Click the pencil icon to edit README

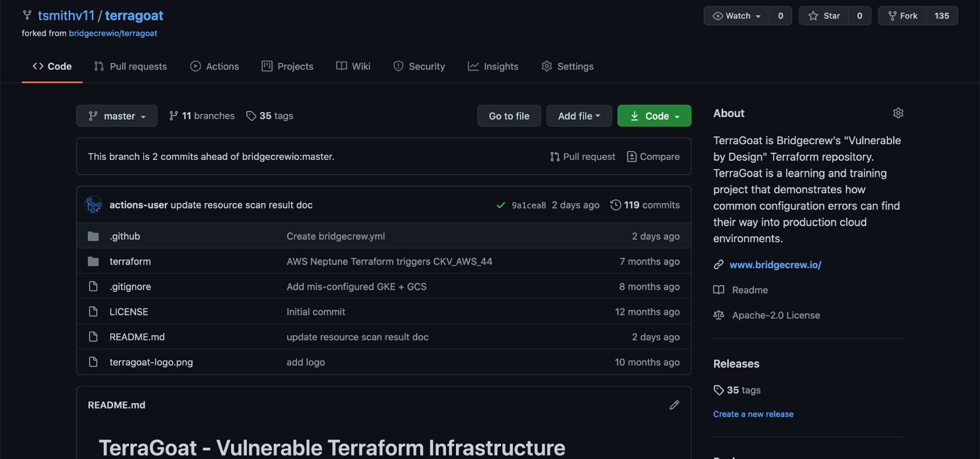(x=675, y=405)
